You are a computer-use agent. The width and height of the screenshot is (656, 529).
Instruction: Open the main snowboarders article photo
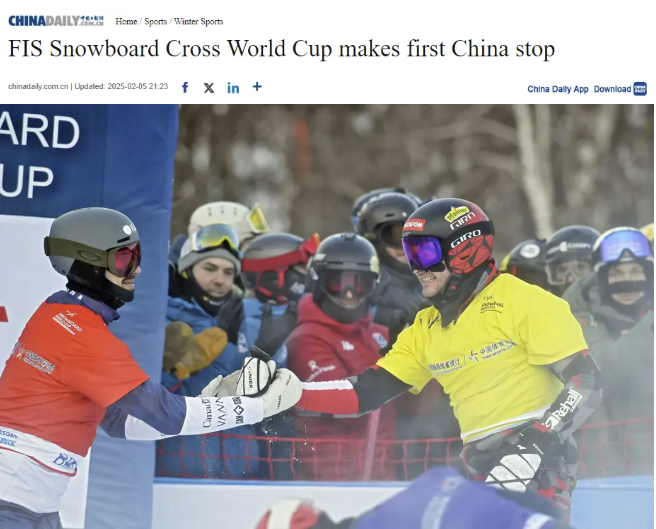pos(327,316)
